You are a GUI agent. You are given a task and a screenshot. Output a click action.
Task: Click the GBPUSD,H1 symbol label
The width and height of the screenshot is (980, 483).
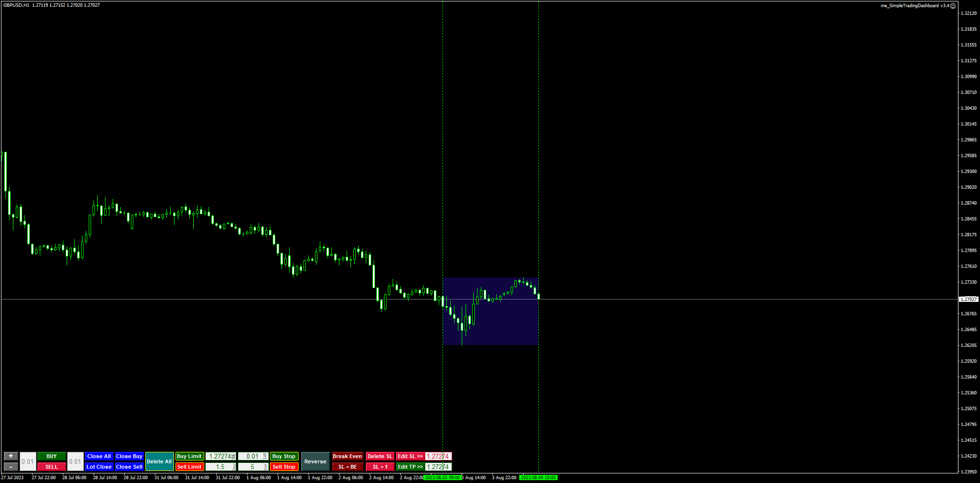pos(16,5)
